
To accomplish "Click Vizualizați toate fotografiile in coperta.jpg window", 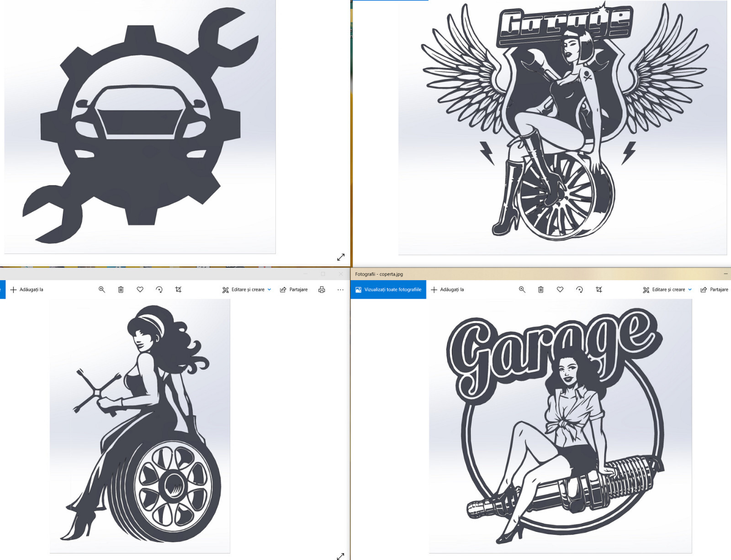I will [x=388, y=290].
